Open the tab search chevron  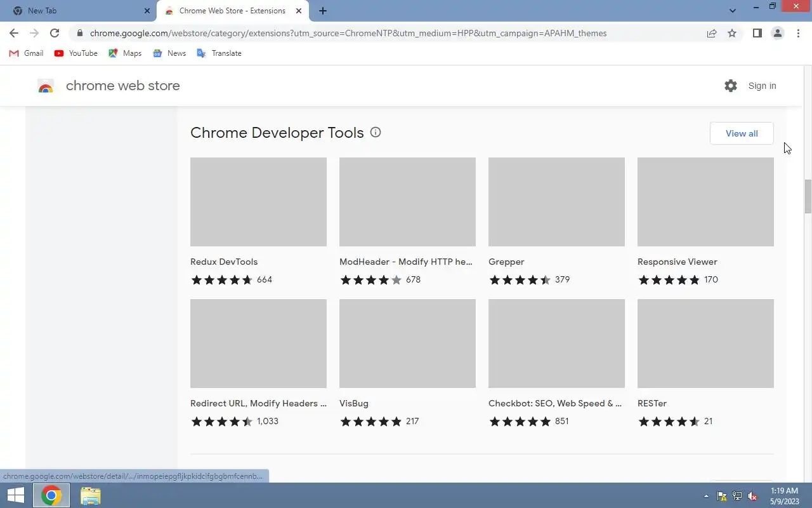733,11
